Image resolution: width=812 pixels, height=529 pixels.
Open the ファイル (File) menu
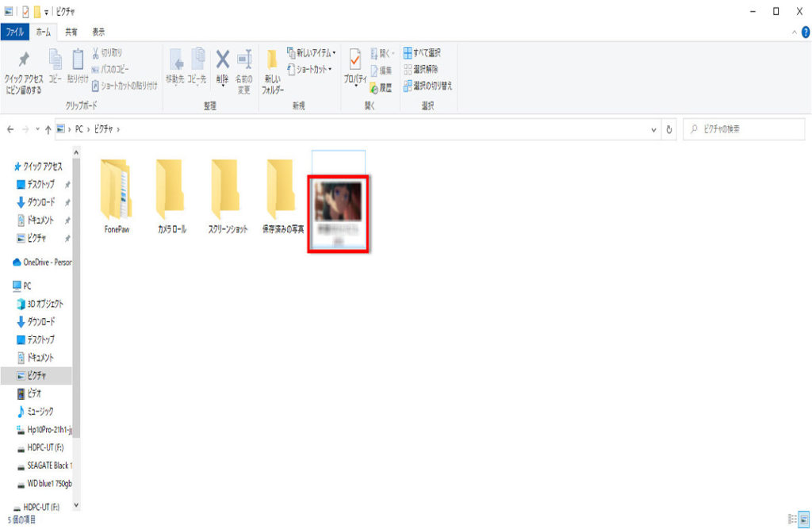pyautogui.click(x=14, y=32)
